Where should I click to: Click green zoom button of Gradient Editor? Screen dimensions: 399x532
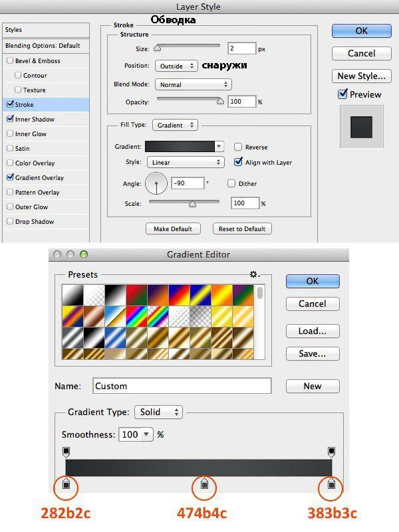84,254
